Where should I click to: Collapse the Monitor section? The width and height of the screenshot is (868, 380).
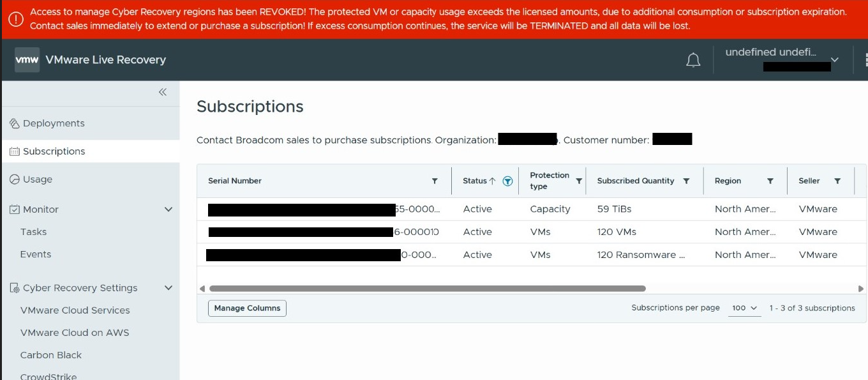168,209
